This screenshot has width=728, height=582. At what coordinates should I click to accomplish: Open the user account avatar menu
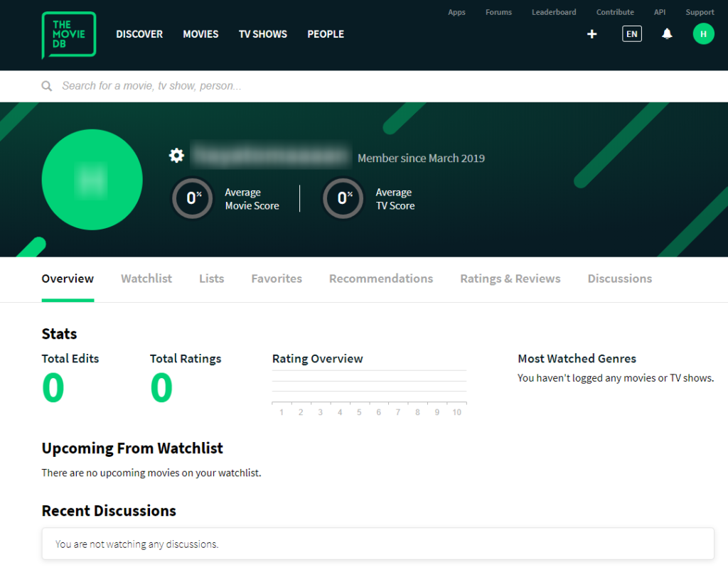coord(703,33)
